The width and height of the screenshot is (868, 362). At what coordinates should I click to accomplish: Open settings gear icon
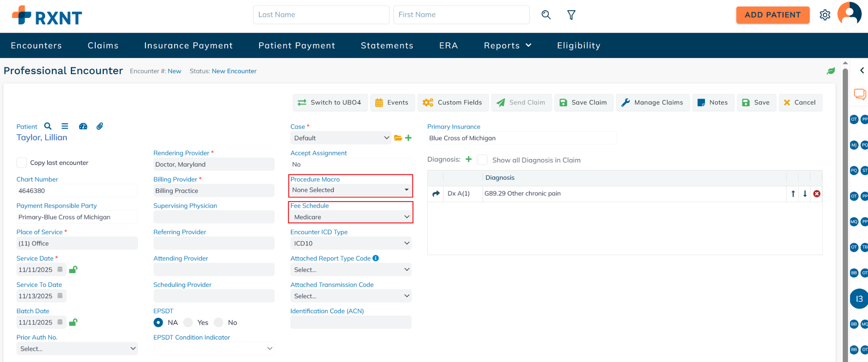point(824,15)
